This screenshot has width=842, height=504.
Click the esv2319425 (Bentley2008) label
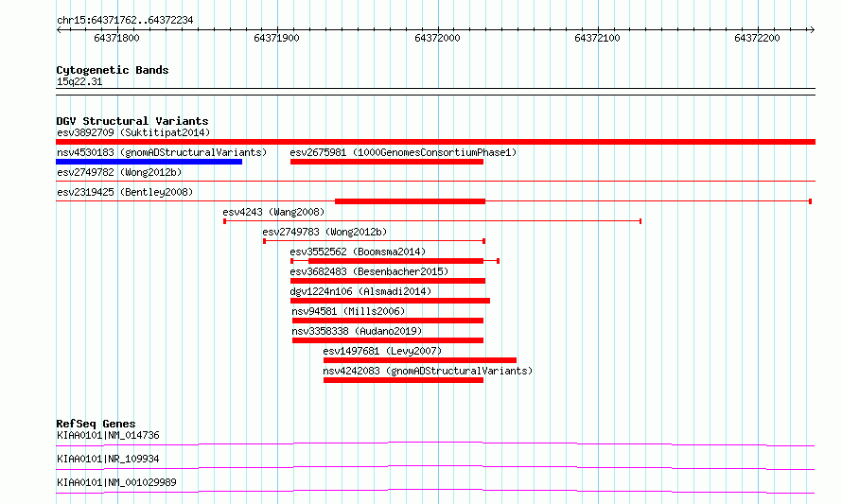[125, 192]
